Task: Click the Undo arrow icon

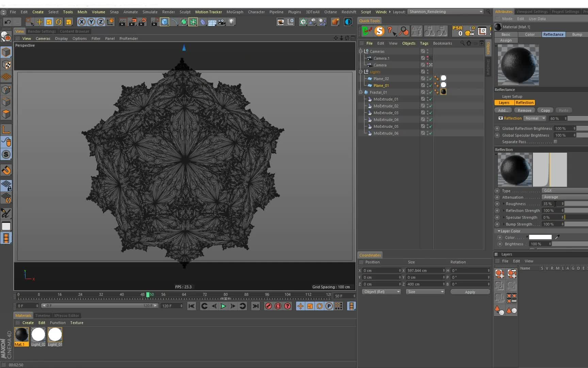Action: 7,22
